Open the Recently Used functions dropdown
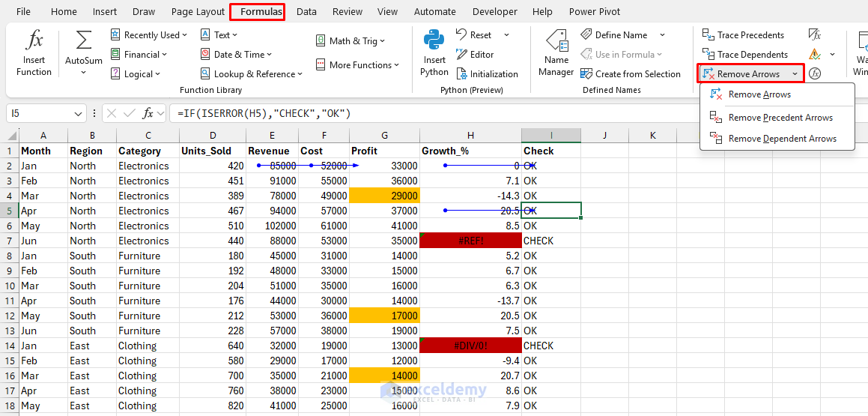 149,35
